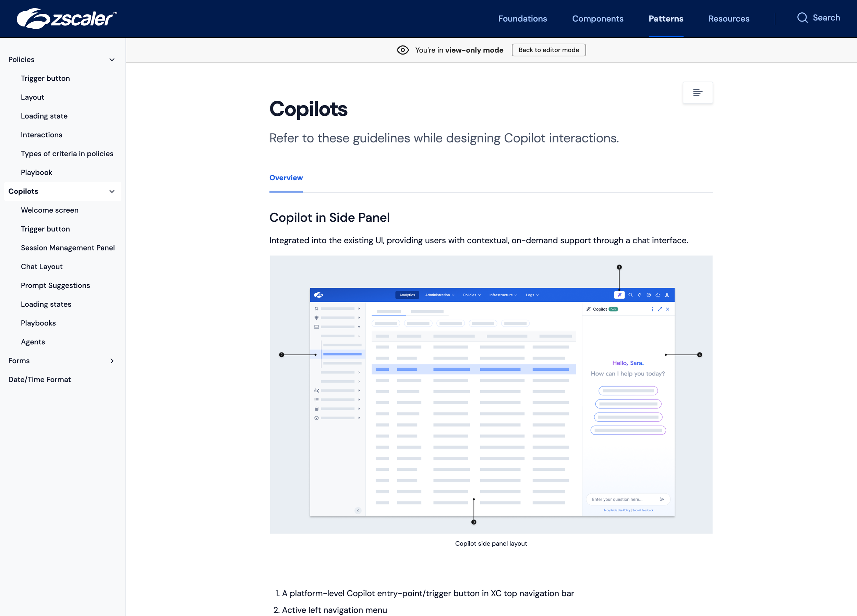The height and width of the screenshot is (616, 857).
Task: Open the Session Management Panel link
Action: coord(68,248)
